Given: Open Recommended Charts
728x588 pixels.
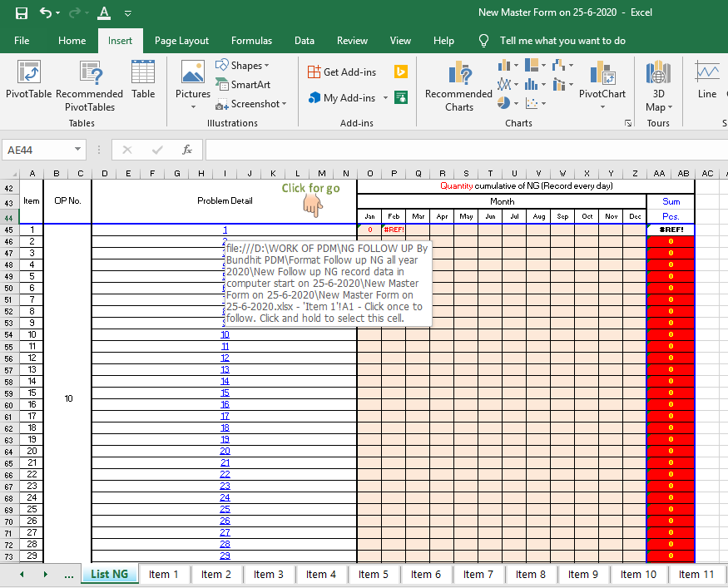Looking at the screenshot, I should (x=458, y=86).
